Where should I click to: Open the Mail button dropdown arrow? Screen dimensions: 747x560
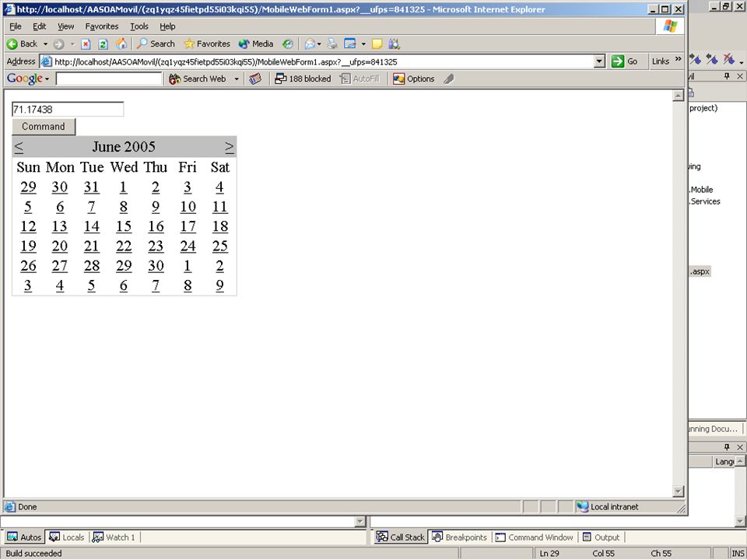click(319, 44)
